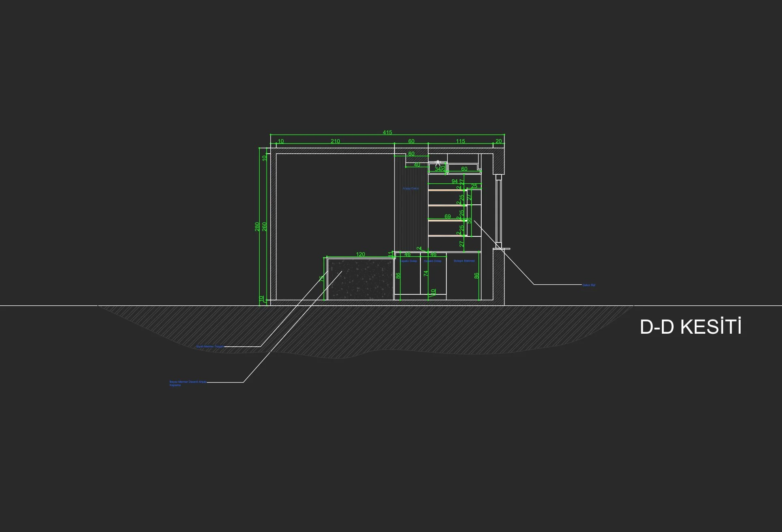Select the 40 dimension near ceiling
Viewport: 782px width, 532px height.
pyautogui.click(x=417, y=165)
